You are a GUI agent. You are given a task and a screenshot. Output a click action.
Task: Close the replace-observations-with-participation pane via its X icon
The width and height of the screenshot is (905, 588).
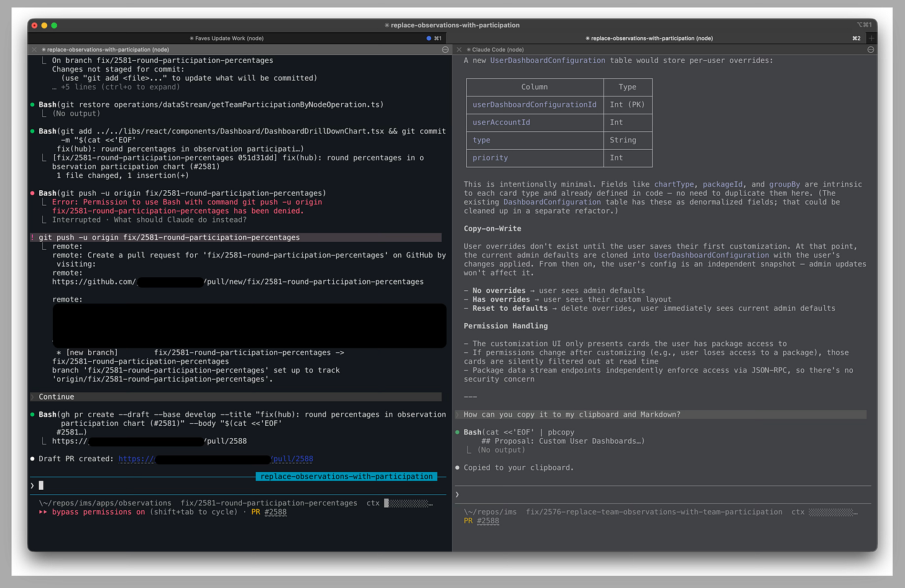[34, 50]
